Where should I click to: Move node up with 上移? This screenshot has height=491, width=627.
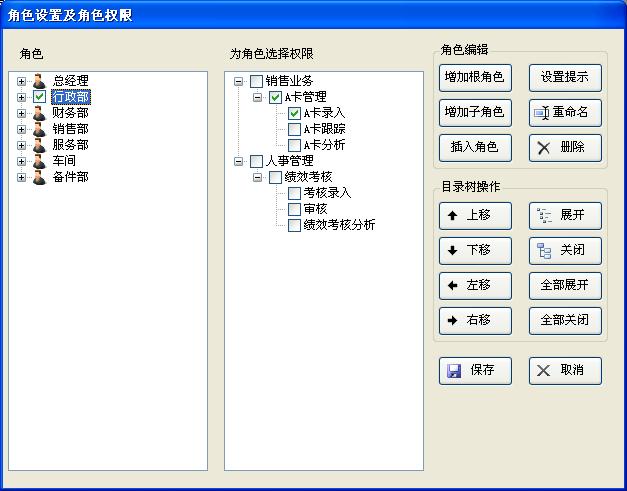click(x=475, y=216)
